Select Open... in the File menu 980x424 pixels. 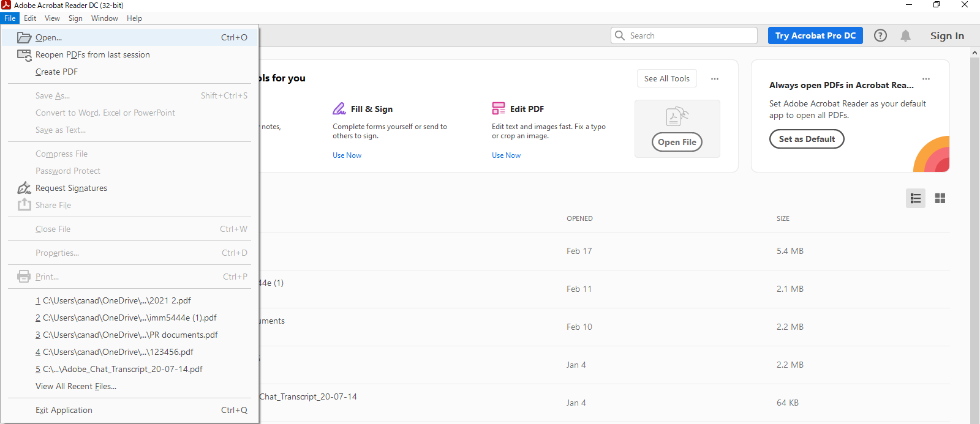(x=130, y=37)
